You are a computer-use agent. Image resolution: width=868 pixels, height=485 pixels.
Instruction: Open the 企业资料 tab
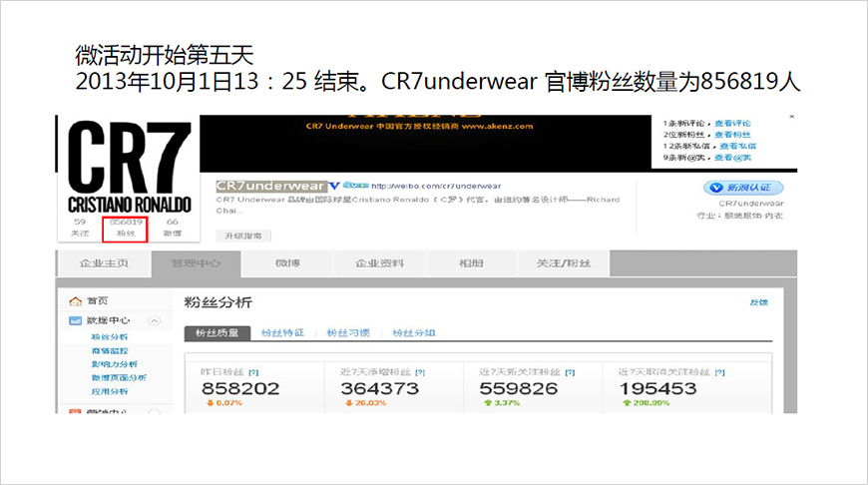[379, 263]
